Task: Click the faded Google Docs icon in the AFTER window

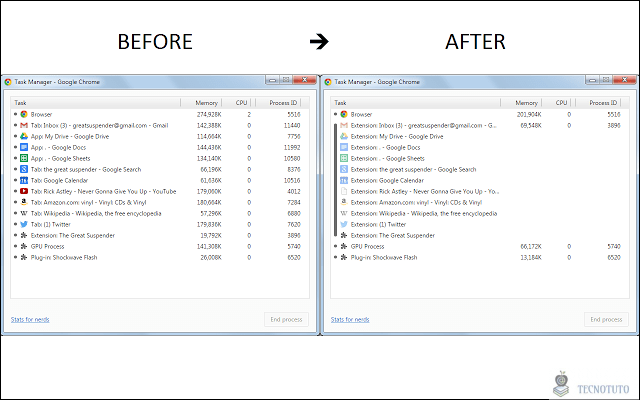Action: click(x=344, y=147)
